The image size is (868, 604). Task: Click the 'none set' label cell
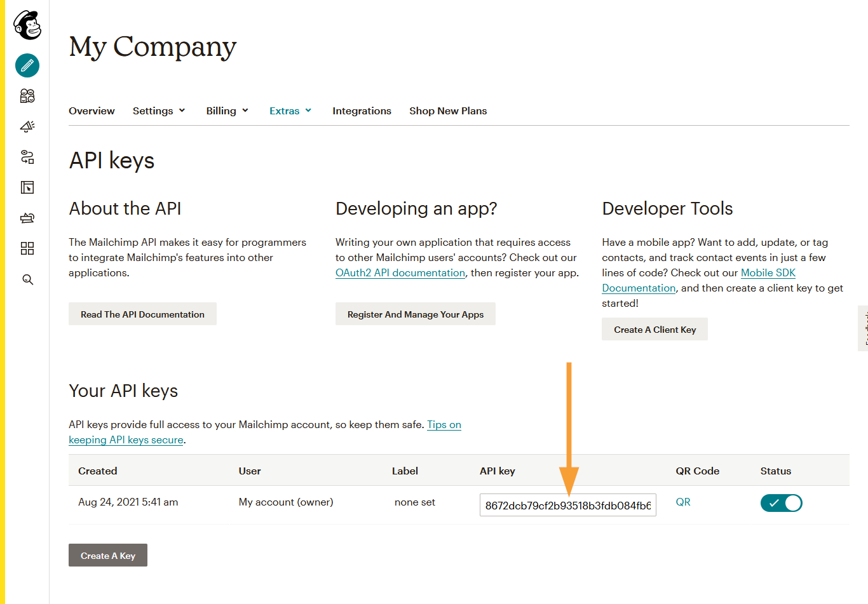pos(415,502)
